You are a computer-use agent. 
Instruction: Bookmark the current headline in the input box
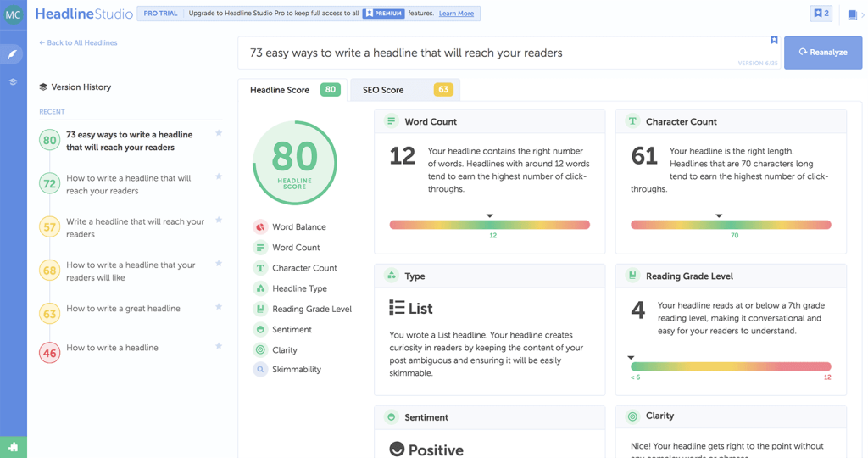[x=774, y=41]
